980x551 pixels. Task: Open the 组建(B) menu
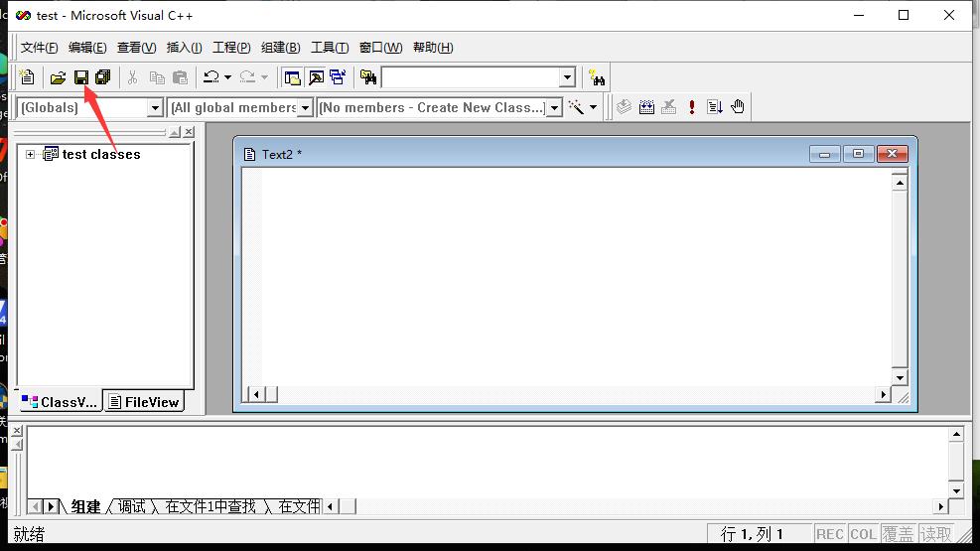280,48
